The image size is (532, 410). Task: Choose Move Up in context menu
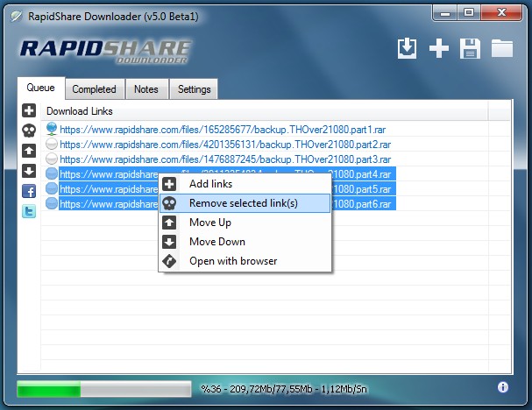point(245,223)
